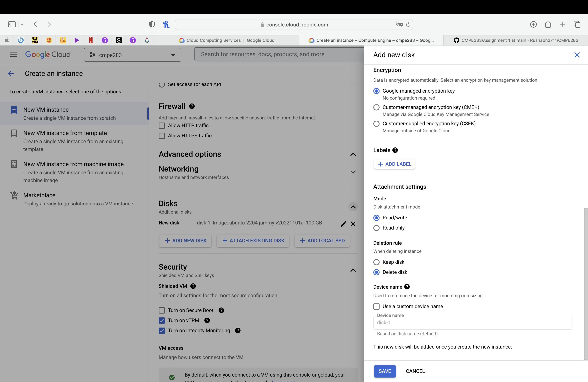Open the Labels help tooltip
Screen dimensions: 588x382
(395, 150)
